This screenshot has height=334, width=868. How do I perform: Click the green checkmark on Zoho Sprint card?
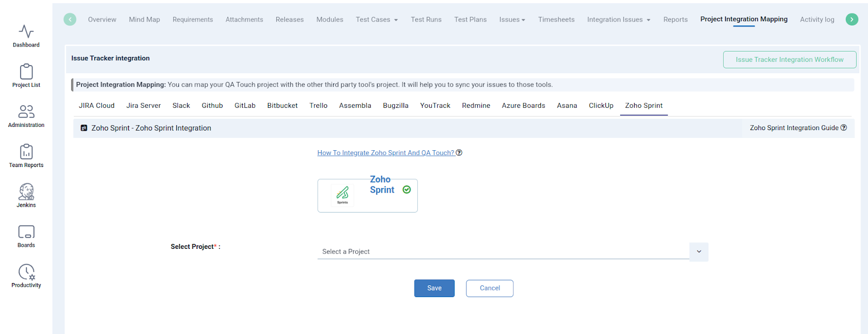coord(407,190)
